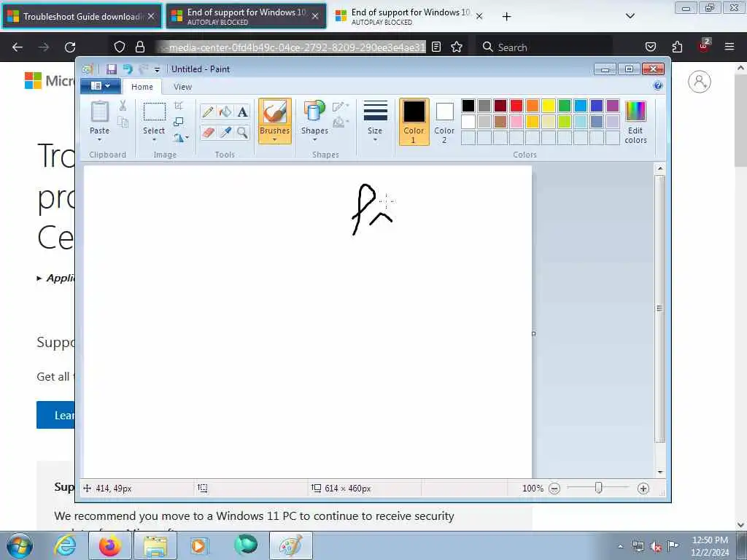This screenshot has height=560, width=747.
Task: Pick the red color swatch
Action: (x=516, y=106)
